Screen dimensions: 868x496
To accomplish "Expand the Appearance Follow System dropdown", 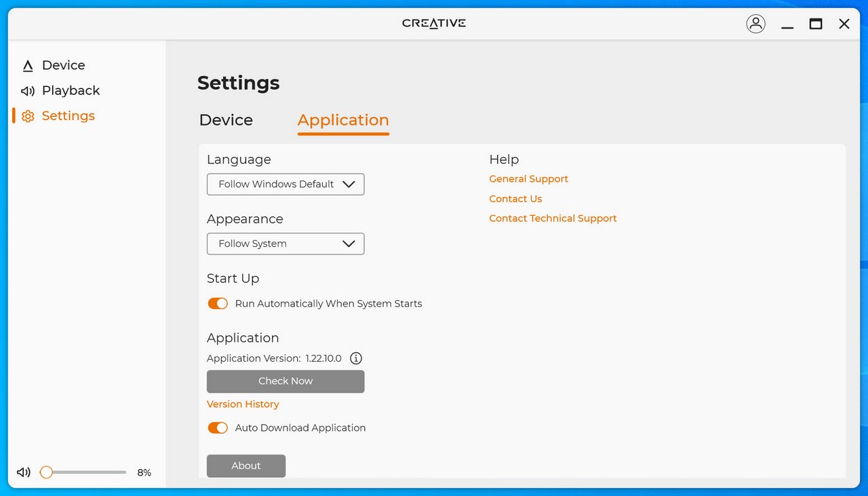I will tap(285, 244).
